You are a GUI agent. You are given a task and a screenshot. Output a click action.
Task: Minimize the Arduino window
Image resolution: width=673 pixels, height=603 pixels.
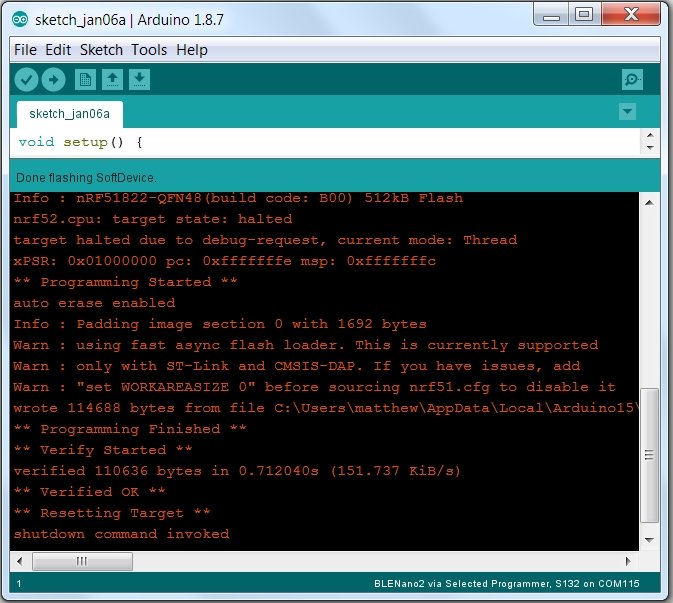tap(551, 15)
